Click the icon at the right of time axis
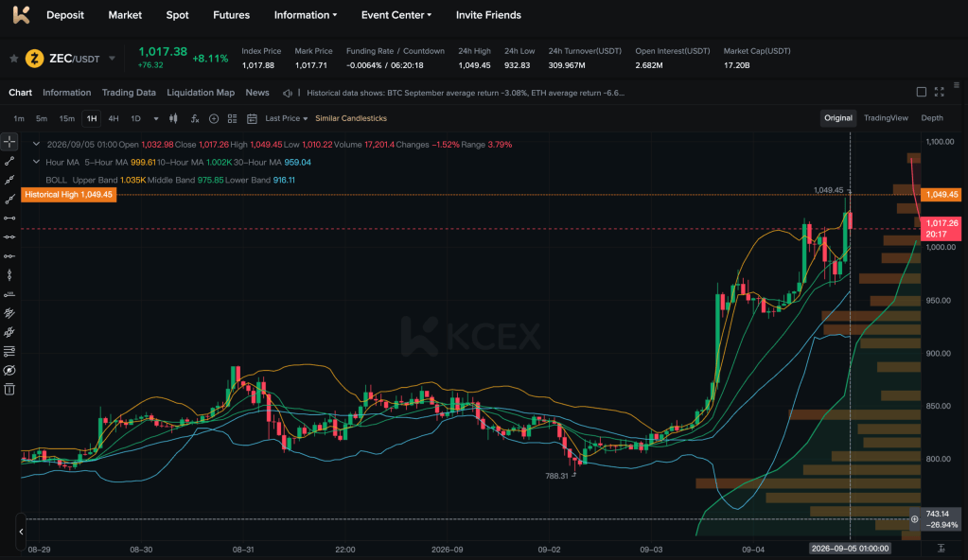The width and height of the screenshot is (968, 560). pyautogui.click(x=941, y=549)
